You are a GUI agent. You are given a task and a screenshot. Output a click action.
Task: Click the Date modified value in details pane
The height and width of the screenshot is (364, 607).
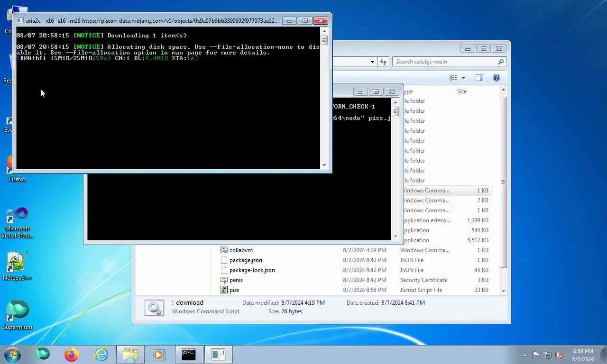[x=303, y=303]
